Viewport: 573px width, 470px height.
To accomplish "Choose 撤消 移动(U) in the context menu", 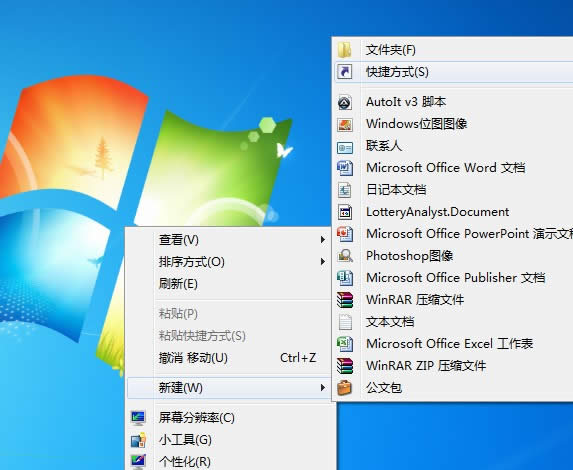I will (229, 358).
